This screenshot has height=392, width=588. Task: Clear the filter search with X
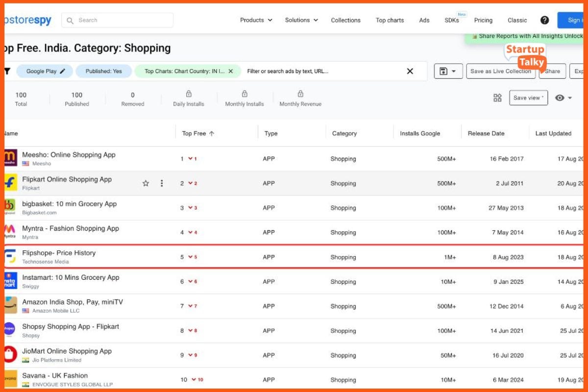click(410, 71)
